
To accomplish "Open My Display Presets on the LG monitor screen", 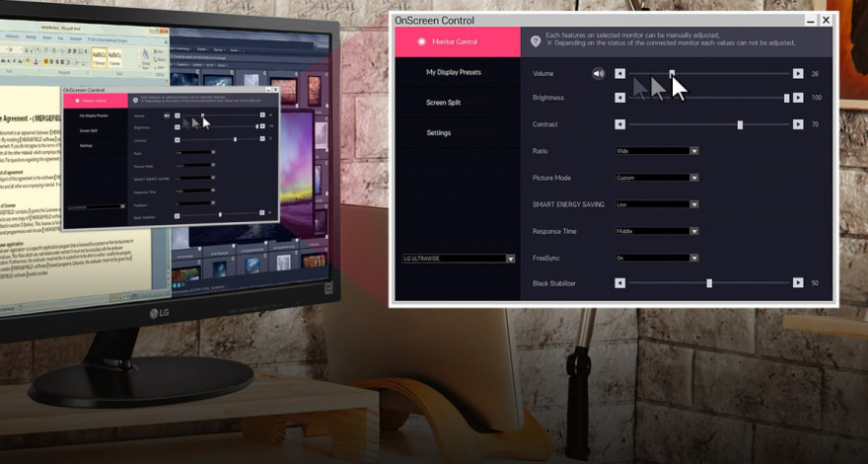I will click(x=95, y=116).
